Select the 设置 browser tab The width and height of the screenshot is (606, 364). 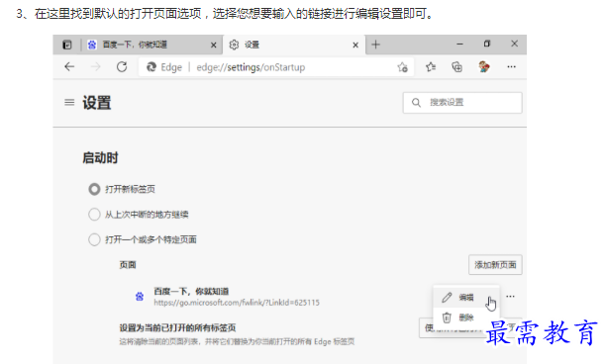point(294,45)
